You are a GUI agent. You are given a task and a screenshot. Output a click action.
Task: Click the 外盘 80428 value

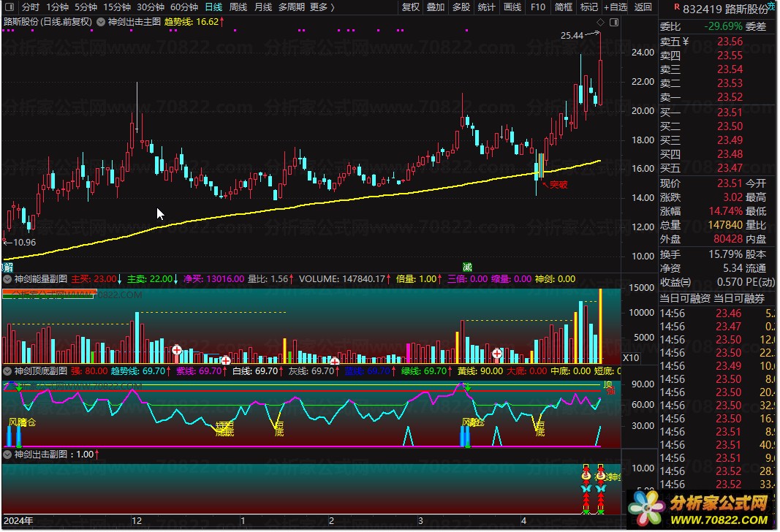pyautogui.click(x=728, y=239)
